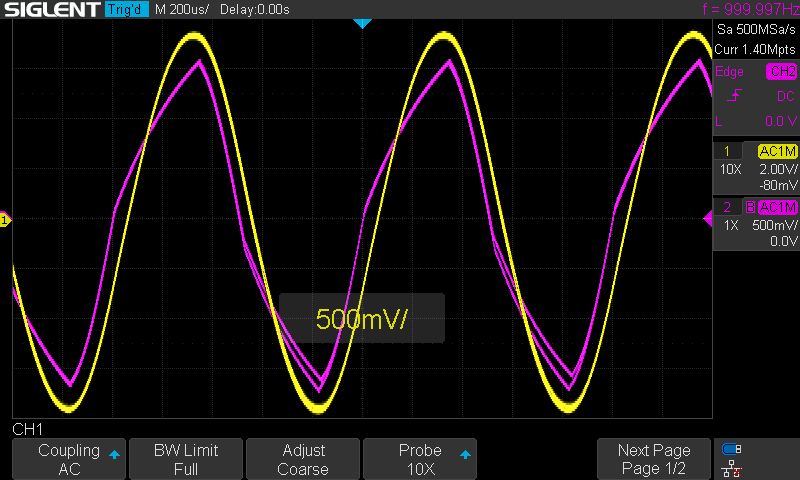Click the USB device status icon
The image size is (800, 480).
[732, 449]
